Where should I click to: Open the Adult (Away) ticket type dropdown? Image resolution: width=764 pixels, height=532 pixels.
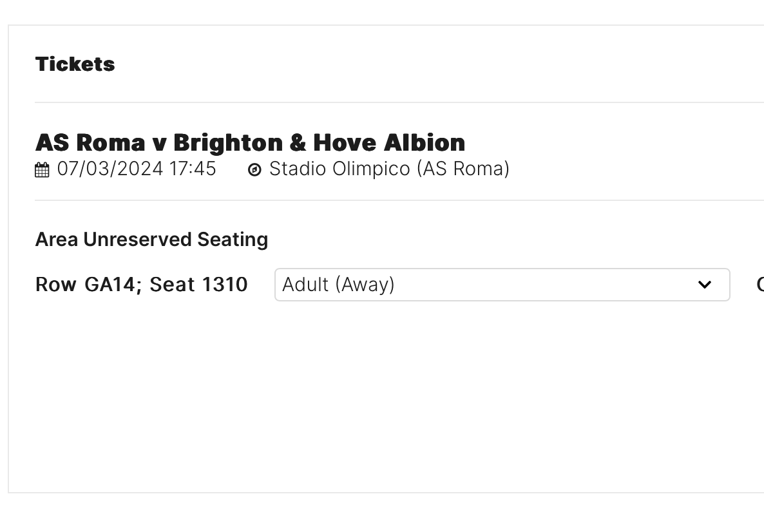tap(502, 285)
